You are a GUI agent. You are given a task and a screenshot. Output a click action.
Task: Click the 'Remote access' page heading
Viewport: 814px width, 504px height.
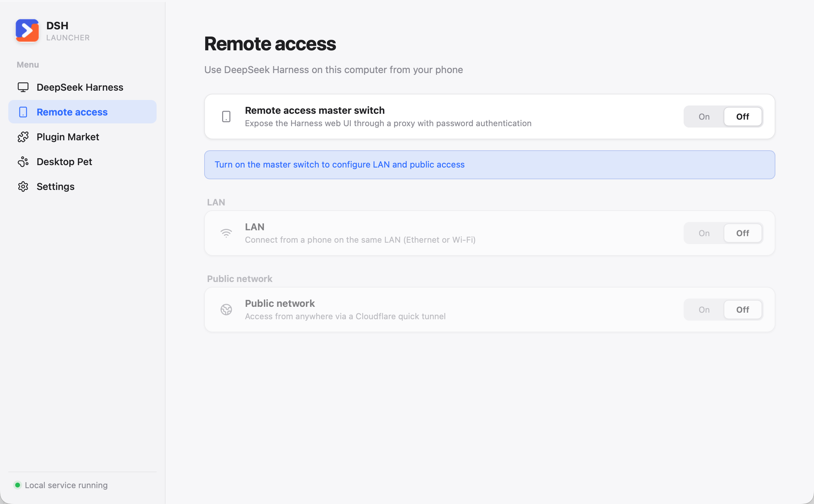[x=270, y=44]
